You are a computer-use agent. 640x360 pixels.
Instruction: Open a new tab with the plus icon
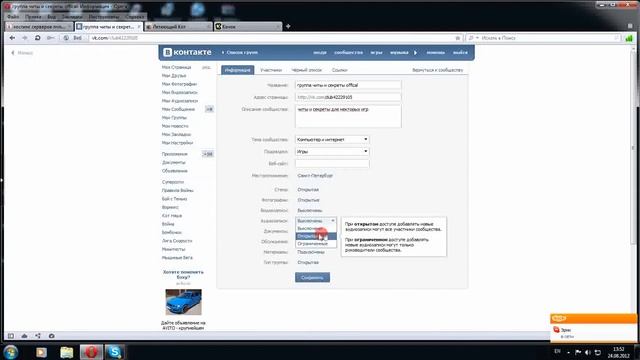[x=288, y=26]
